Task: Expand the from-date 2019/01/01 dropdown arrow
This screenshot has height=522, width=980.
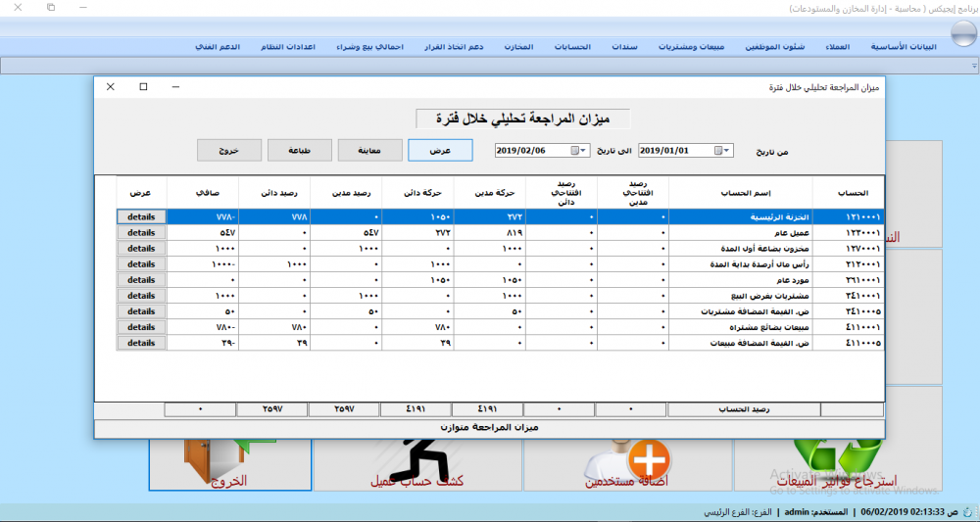Action: pyautogui.click(x=727, y=151)
